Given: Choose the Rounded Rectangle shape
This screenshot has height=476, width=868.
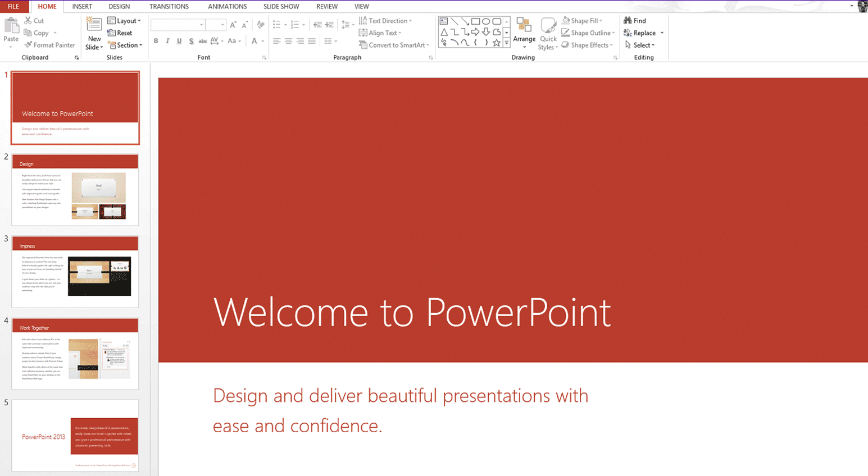Looking at the screenshot, I should tap(497, 21).
